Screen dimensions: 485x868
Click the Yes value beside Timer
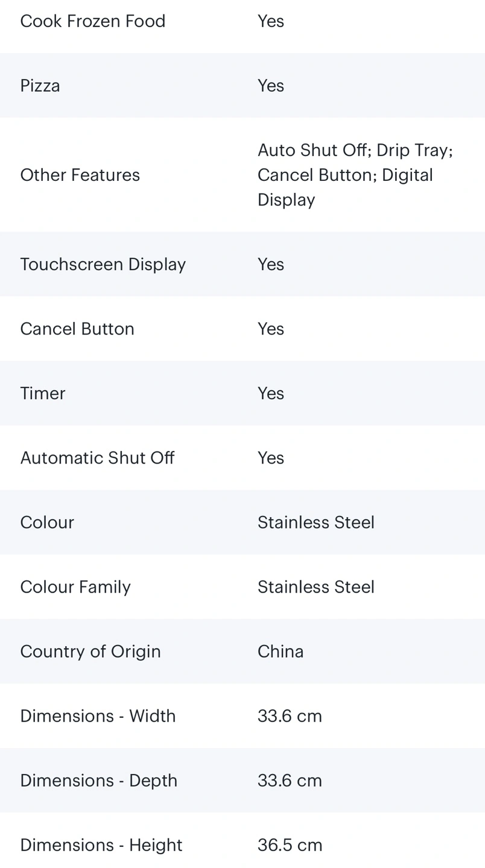tap(270, 393)
